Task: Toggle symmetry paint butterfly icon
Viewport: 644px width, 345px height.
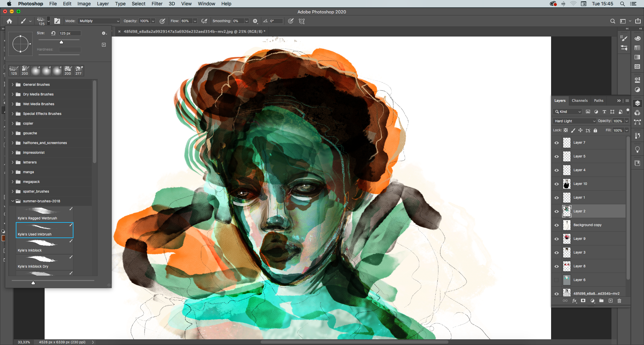Action: (x=302, y=21)
